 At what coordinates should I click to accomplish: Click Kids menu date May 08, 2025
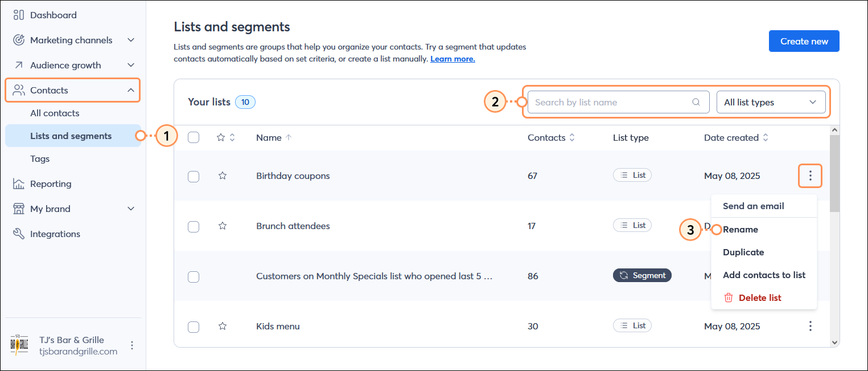click(732, 326)
